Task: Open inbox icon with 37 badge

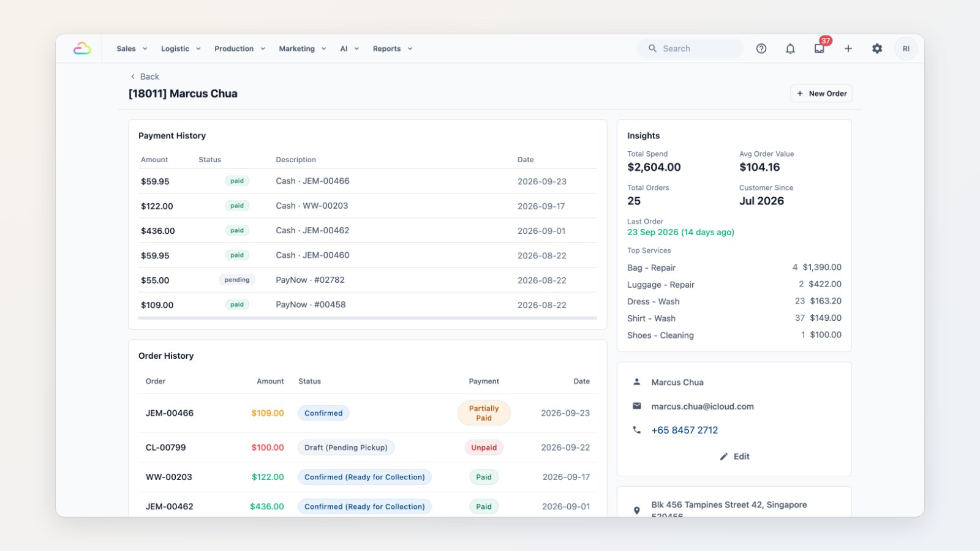Action: pyautogui.click(x=820, y=48)
